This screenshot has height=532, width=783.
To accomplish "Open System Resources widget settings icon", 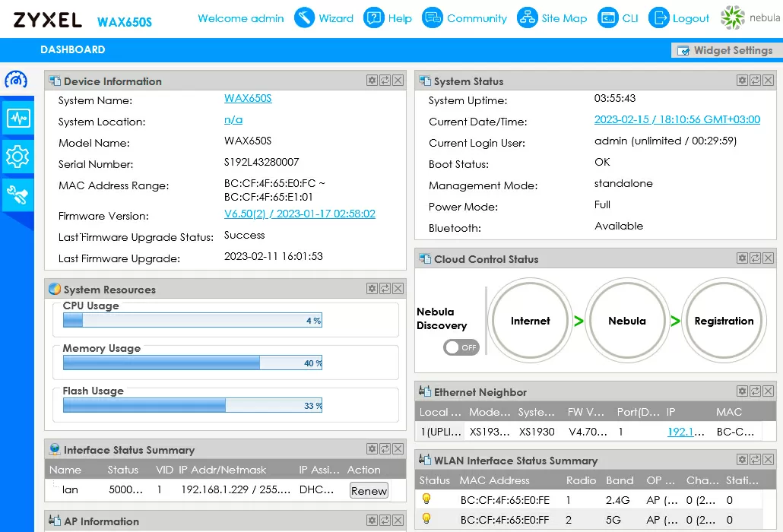I will point(372,289).
